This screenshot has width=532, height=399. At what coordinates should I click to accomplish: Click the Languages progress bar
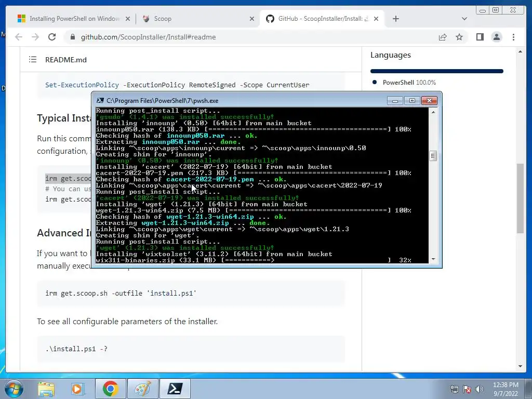pos(436,71)
